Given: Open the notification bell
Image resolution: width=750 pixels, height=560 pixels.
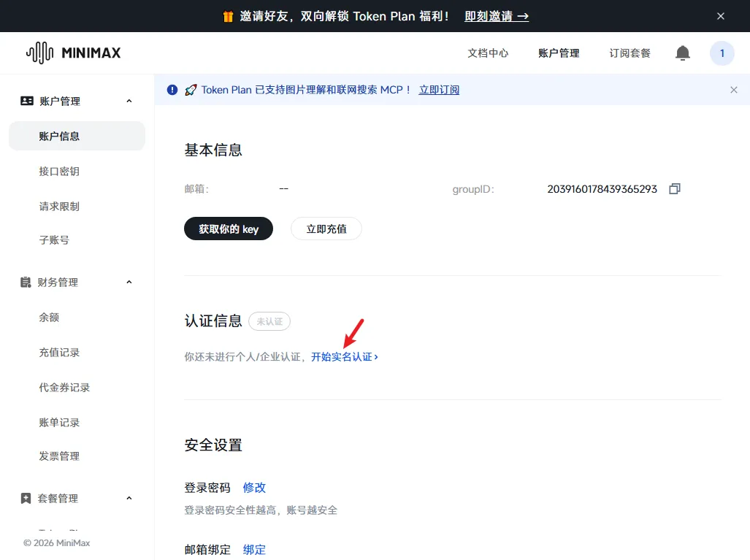Looking at the screenshot, I should tap(683, 53).
